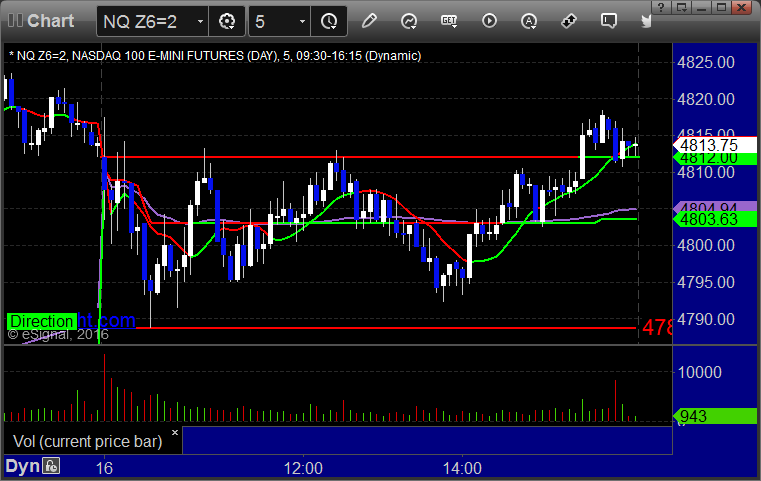
Task: Close the Vol study pane
Action: click(x=175, y=432)
